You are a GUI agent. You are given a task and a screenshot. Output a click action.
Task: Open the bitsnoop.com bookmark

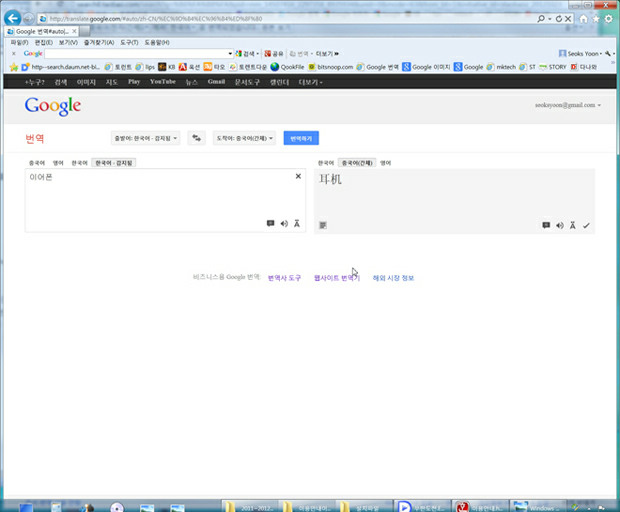pos(331,67)
